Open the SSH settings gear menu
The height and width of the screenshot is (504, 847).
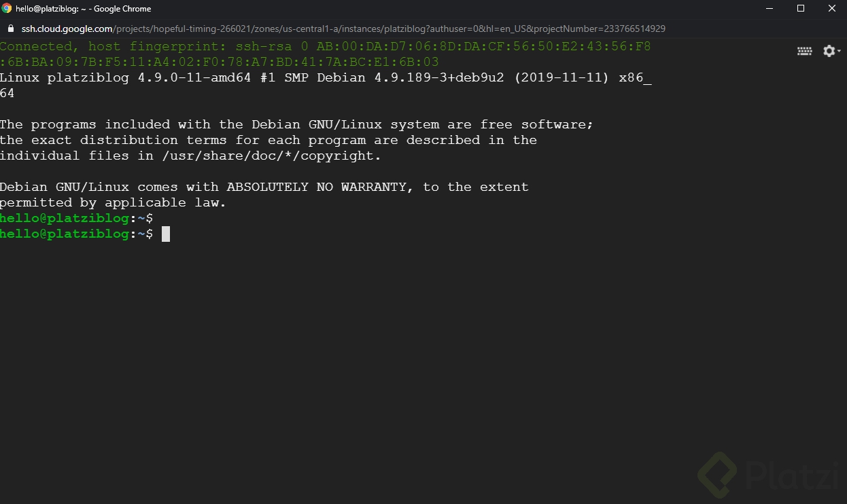pyautogui.click(x=828, y=51)
